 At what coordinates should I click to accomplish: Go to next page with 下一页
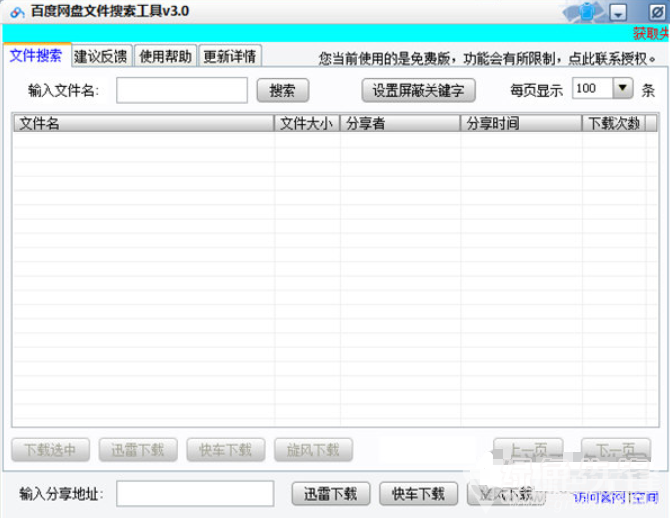tap(616, 450)
